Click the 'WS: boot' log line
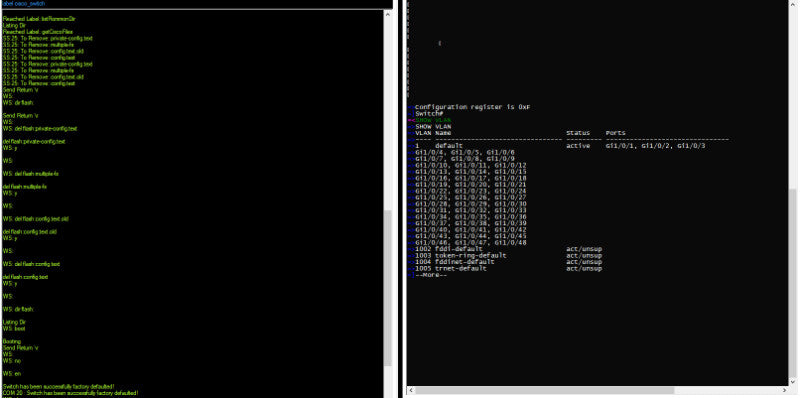Viewport: 800px width, 398px height. [14, 328]
